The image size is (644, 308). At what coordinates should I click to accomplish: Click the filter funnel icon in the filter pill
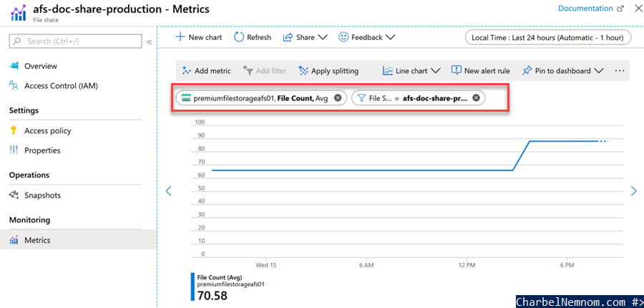click(361, 98)
